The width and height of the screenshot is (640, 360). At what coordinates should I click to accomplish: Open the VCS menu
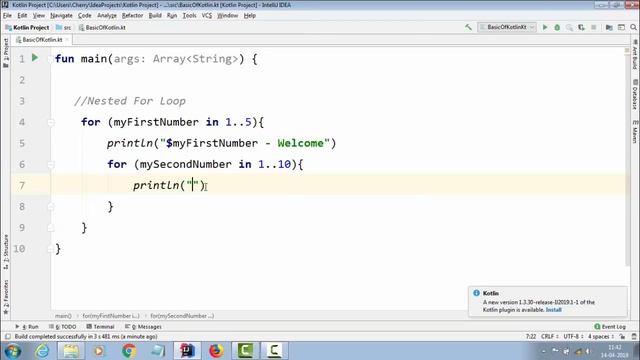click(207, 16)
